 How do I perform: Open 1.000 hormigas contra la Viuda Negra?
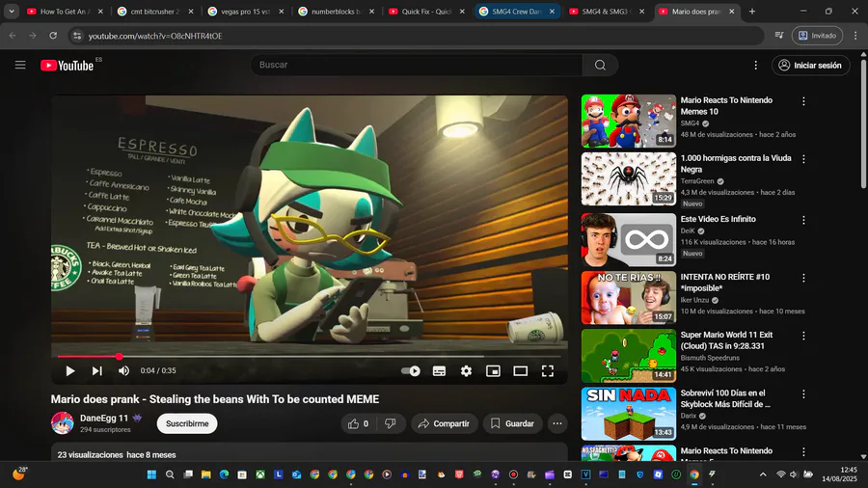pyautogui.click(x=736, y=164)
